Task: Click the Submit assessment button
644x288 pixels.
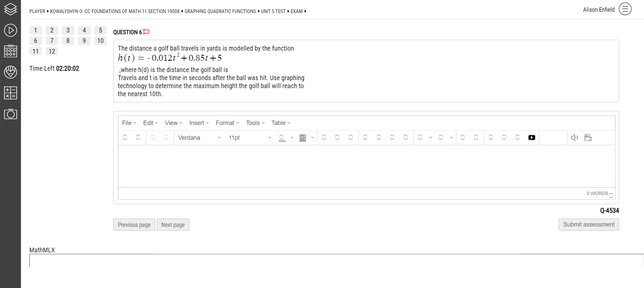Action: point(589,225)
